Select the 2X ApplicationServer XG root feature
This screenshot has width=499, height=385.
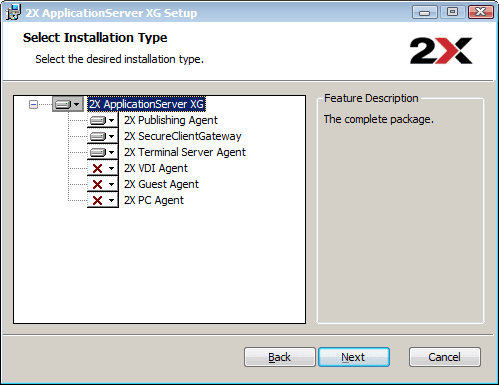pyautogui.click(x=146, y=104)
